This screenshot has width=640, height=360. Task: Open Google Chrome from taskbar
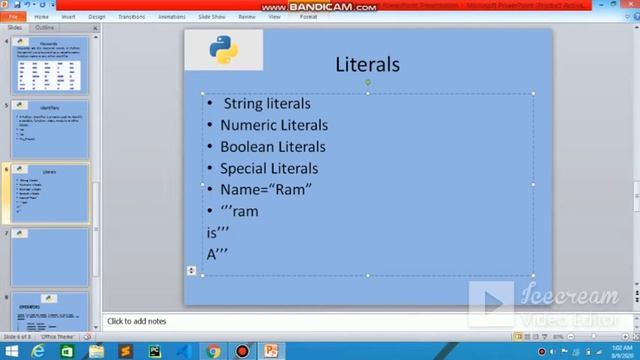(213, 351)
